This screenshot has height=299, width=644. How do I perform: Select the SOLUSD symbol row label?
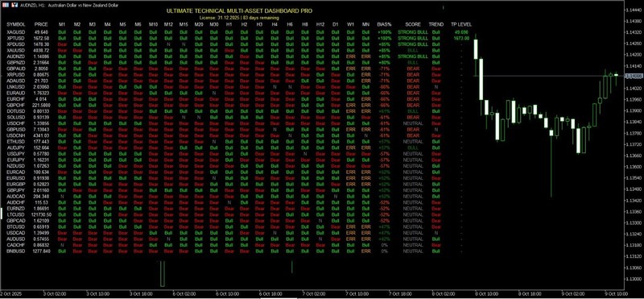pyautogui.click(x=15, y=117)
